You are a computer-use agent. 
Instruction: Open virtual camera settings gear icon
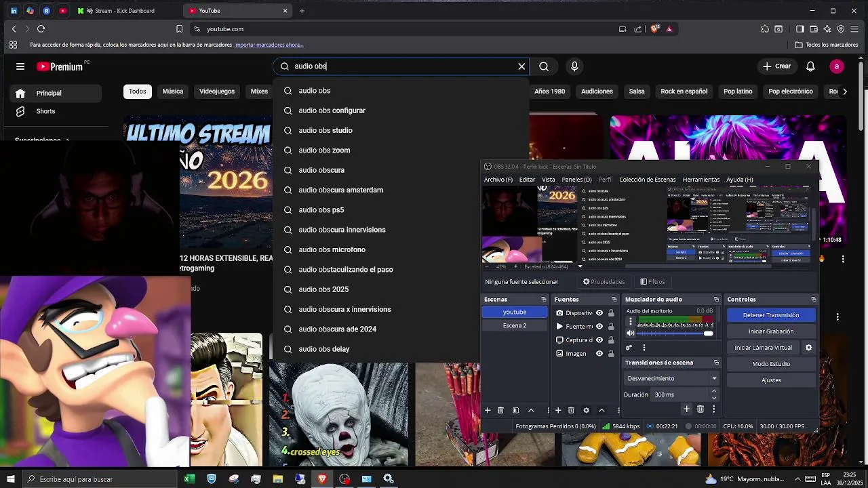click(x=808, y=348)
